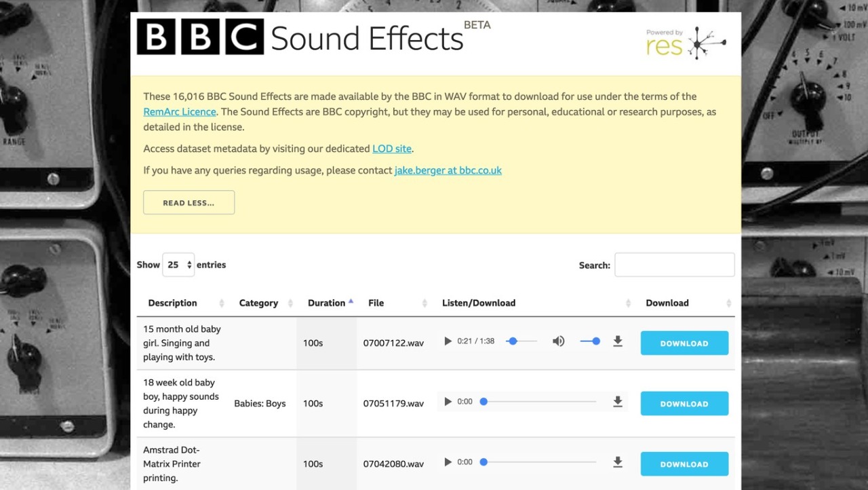
Task: Download the 18 week old baby boy sound
Action: pos(684,404)
